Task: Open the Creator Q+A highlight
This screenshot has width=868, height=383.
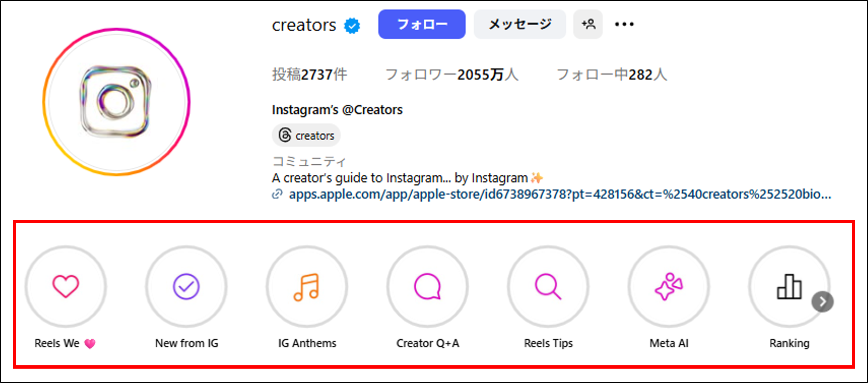Action: coord(427,287)
